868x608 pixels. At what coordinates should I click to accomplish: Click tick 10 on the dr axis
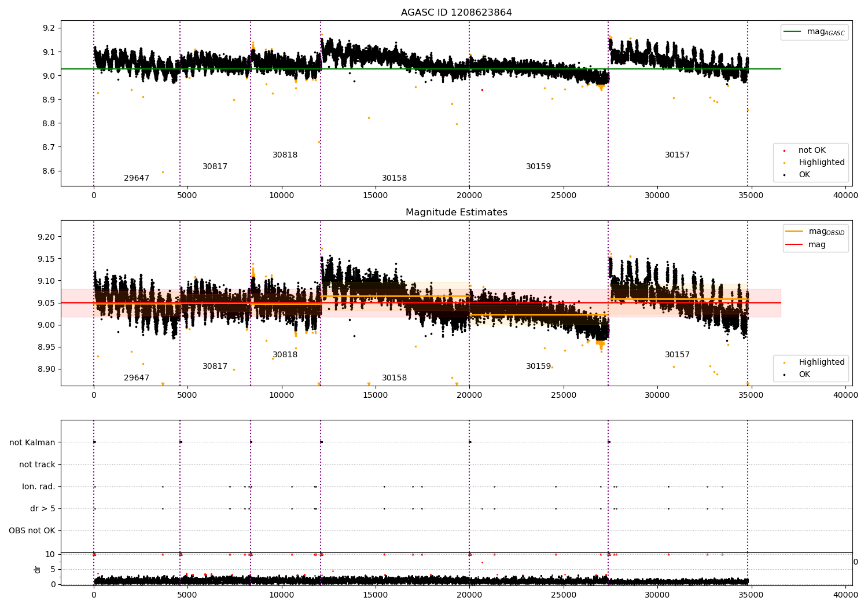50,555
